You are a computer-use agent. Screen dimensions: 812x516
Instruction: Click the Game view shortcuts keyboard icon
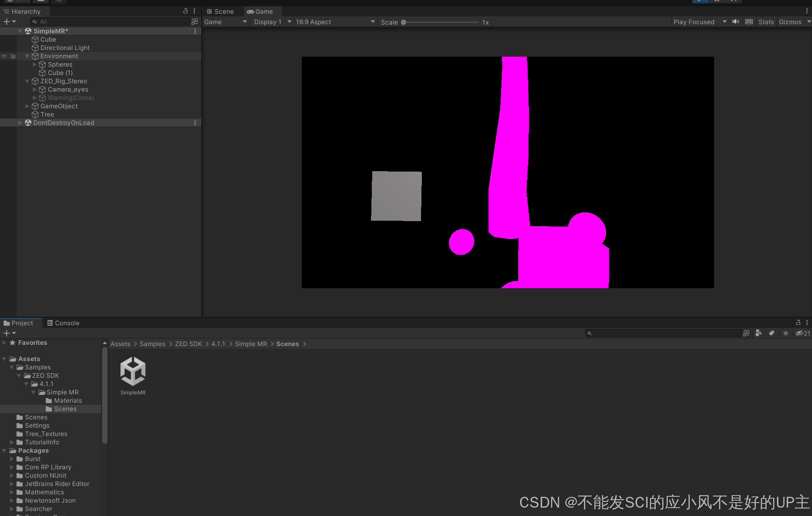749,22
